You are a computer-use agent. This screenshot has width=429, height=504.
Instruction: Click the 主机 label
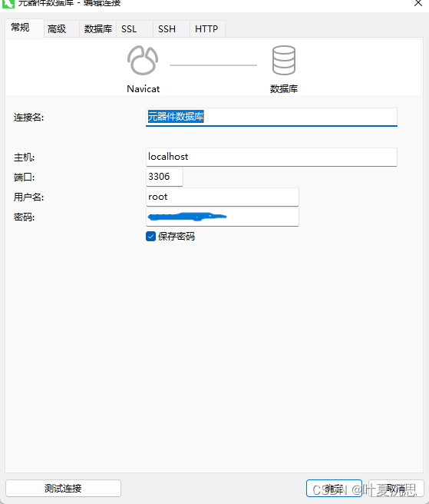point(24,157)
